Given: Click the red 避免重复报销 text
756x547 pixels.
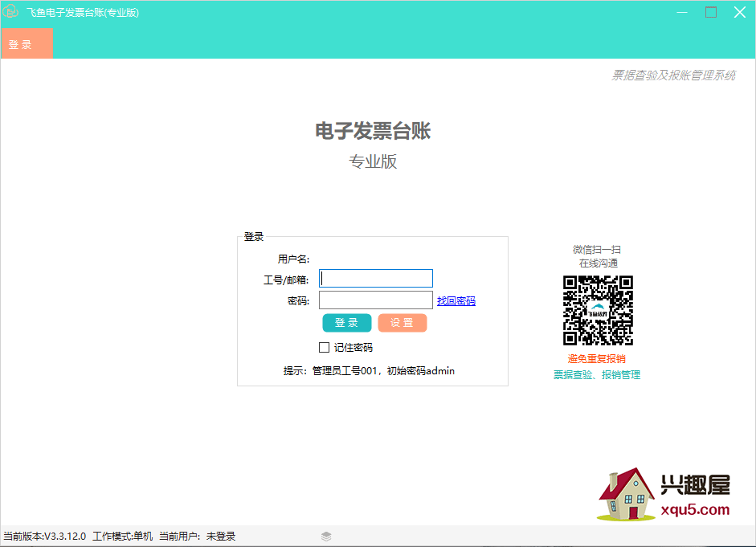Looking at the screenshot, I should click(596, 359).
